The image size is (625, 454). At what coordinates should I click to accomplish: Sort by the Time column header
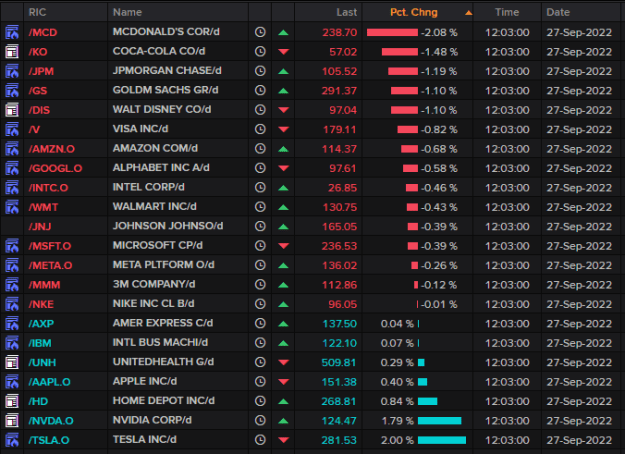(x=507, y=12)
